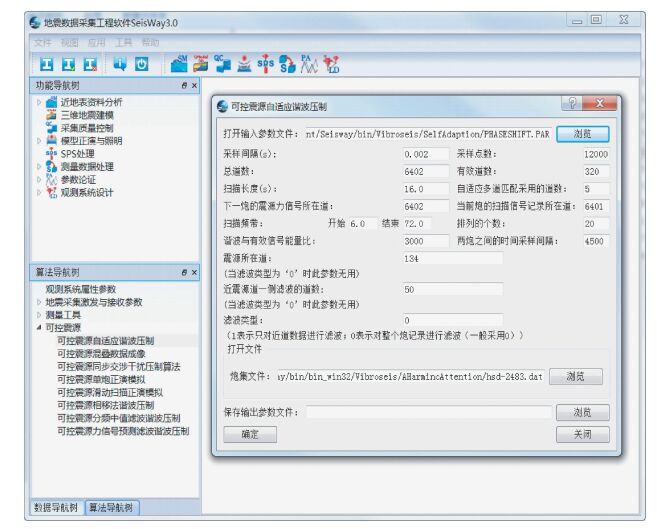The image size is (657, 529).
Task: Float the 算法导航树 panel via its pin icon
Action: click(183, 272)
